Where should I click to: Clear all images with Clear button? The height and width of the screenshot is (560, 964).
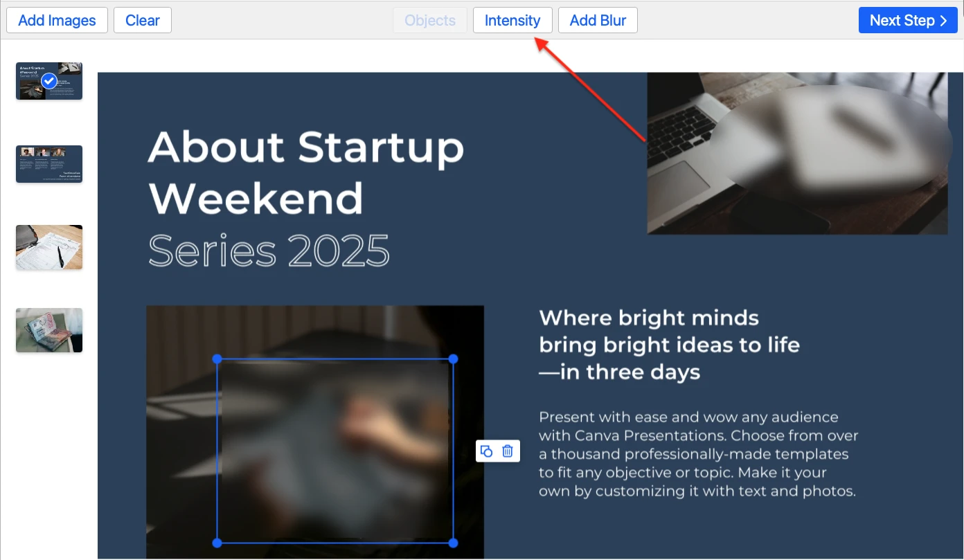coord(143,20)
